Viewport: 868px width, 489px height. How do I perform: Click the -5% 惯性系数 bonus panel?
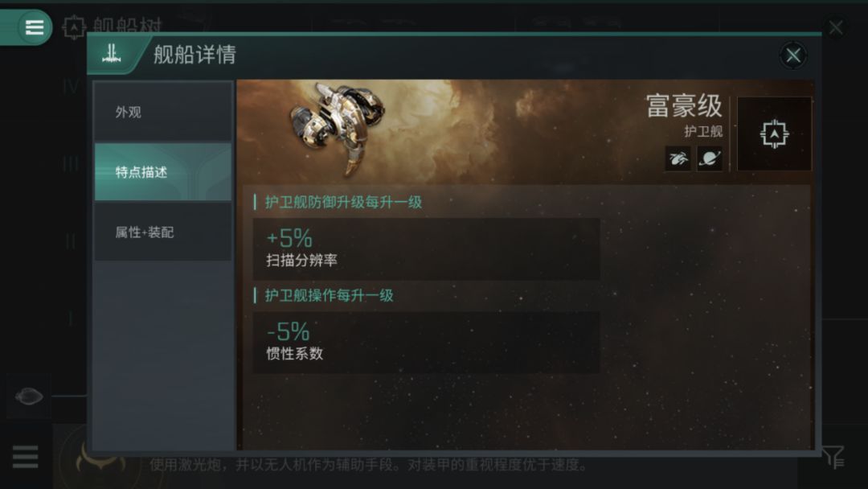click(x=426, y=343)
